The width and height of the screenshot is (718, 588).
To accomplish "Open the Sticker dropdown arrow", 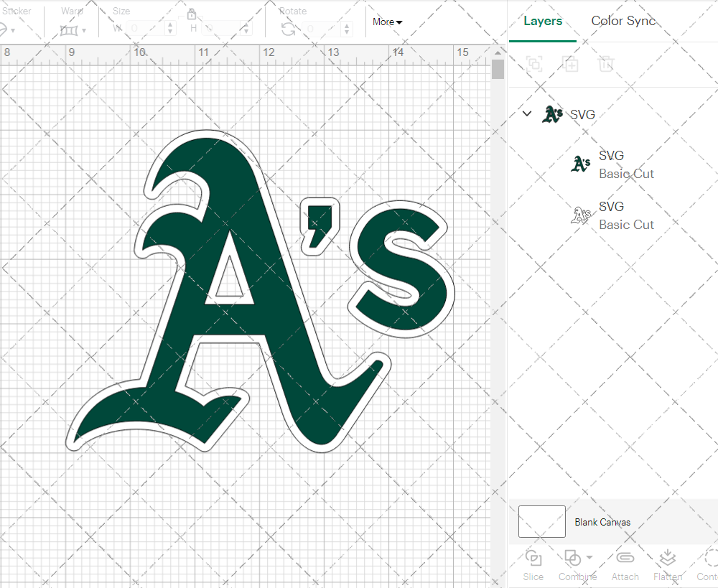I will (x=13, y=31).
